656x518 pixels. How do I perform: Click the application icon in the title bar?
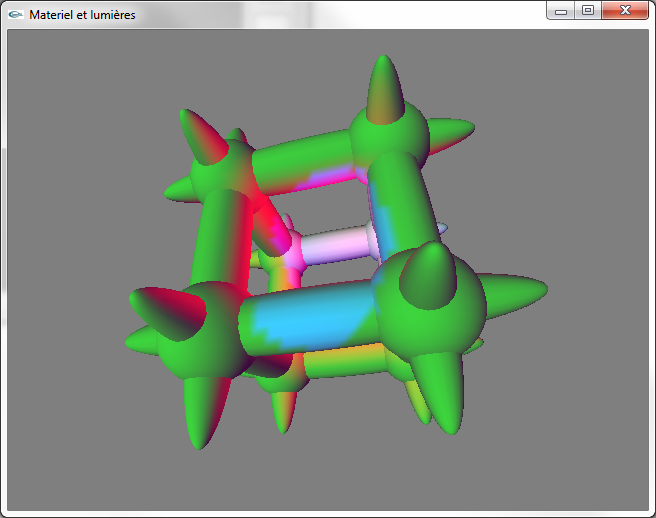coord(16,15)
